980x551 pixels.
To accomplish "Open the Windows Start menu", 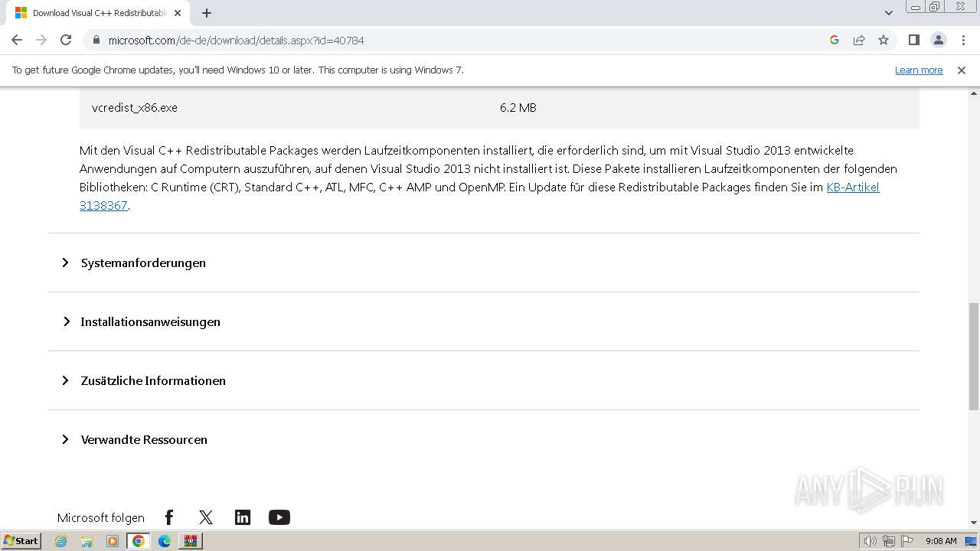I will pos(21,540).
